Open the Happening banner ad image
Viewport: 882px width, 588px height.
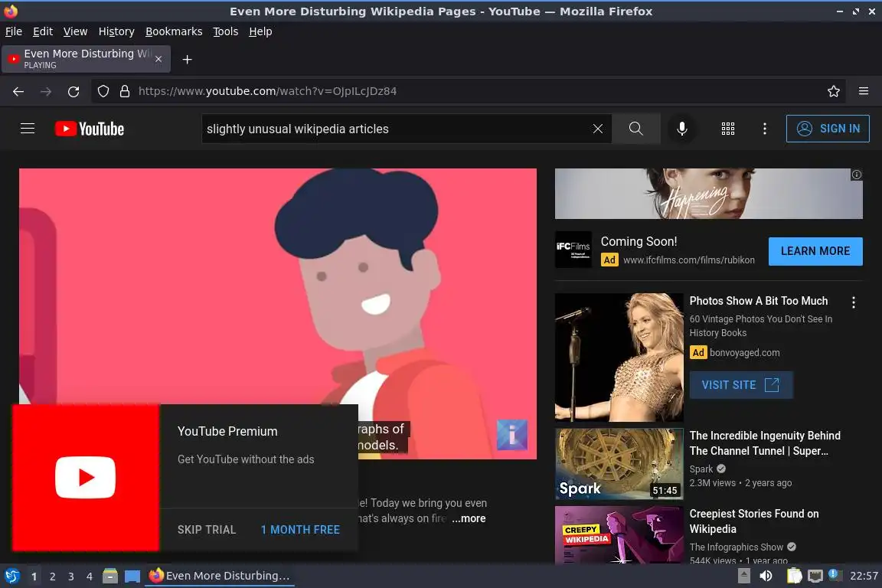click(x=708, y=194)
